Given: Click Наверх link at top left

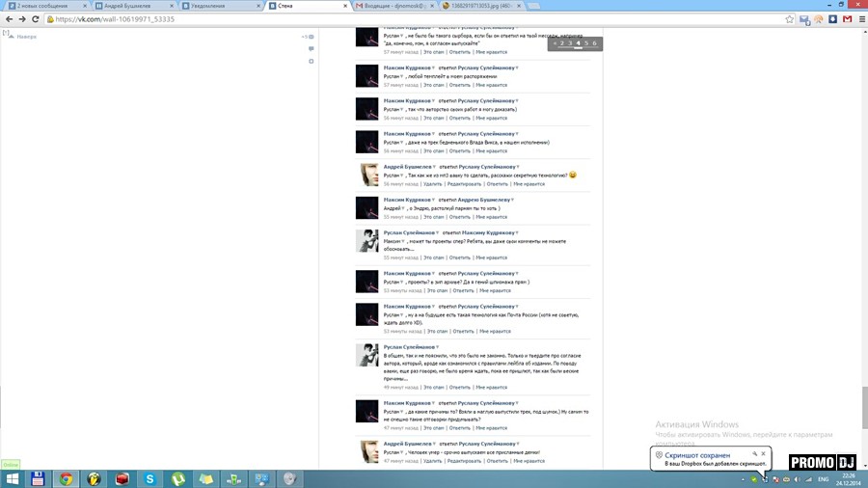Looking at the screenshot, I should 26,37.
